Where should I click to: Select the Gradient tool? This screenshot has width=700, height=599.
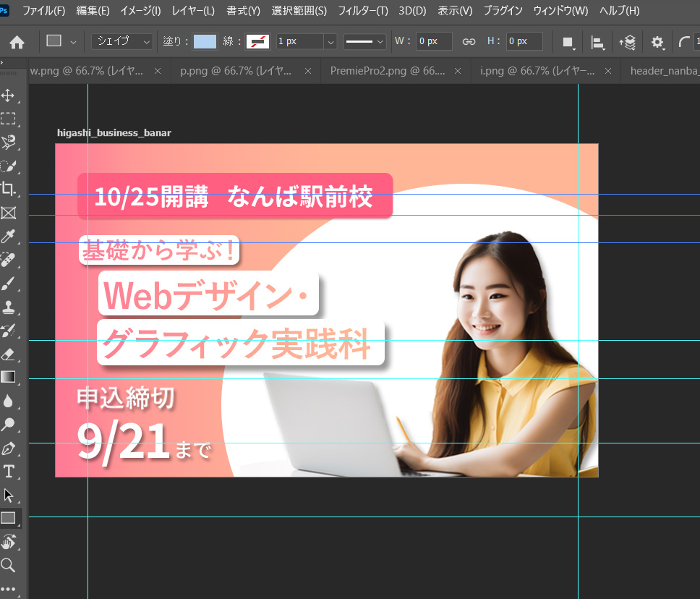tap(7, 378)
